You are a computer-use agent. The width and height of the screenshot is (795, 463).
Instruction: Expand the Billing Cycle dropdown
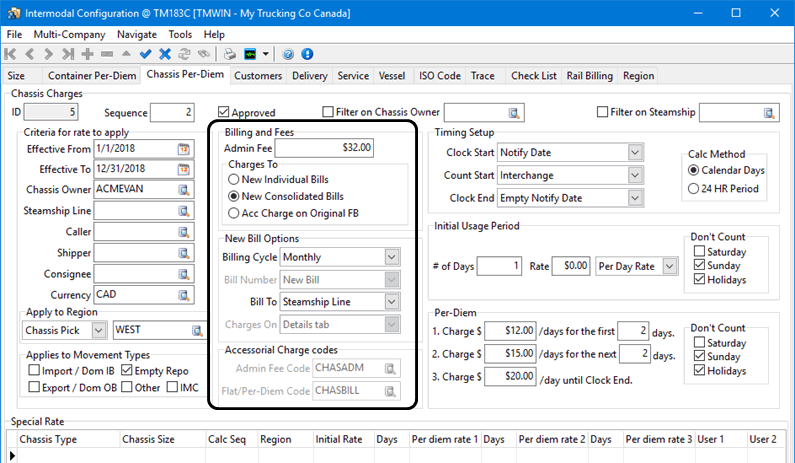391,257
